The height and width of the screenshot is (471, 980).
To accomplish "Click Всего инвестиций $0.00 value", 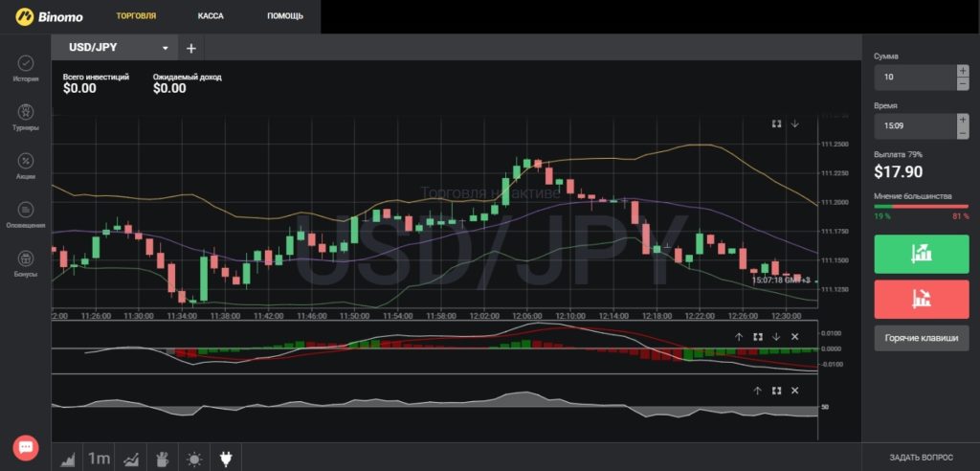I will coord(80,88).
